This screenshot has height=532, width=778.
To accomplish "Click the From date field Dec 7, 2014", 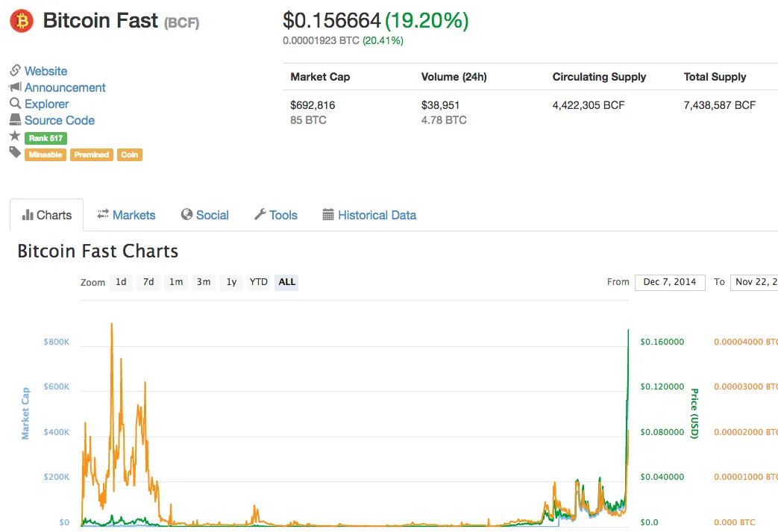I will click(x=670, y=282).
